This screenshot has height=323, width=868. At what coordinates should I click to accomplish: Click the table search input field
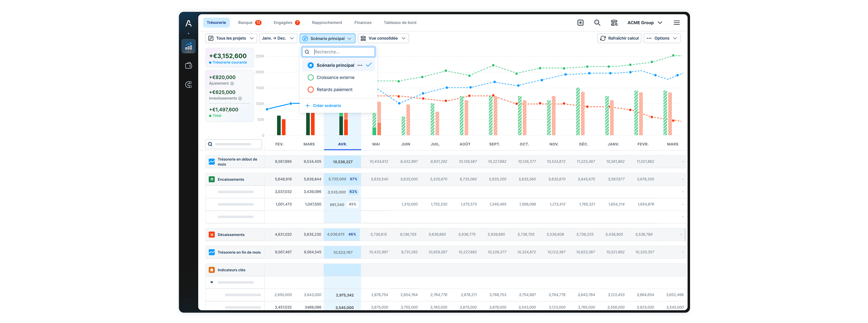click(234, 144)
